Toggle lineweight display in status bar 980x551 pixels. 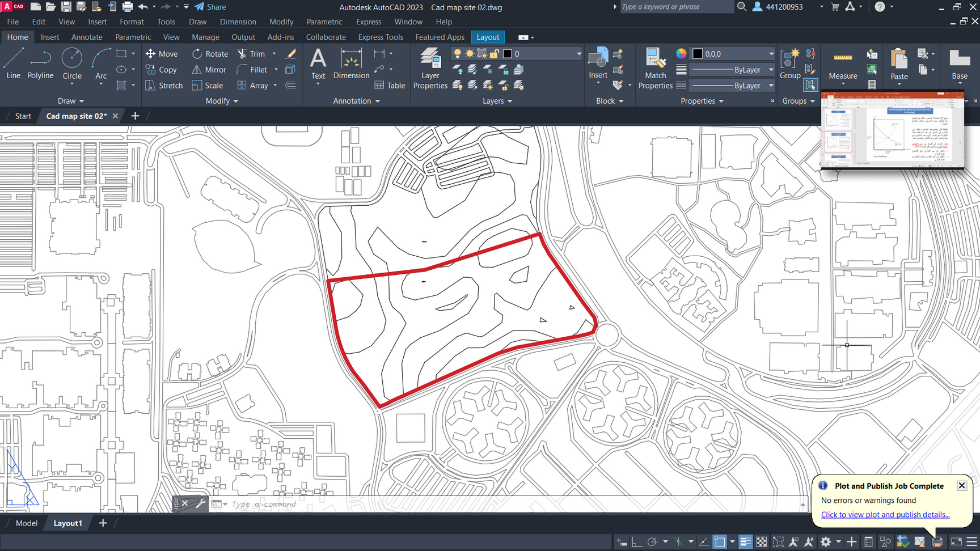745,542
